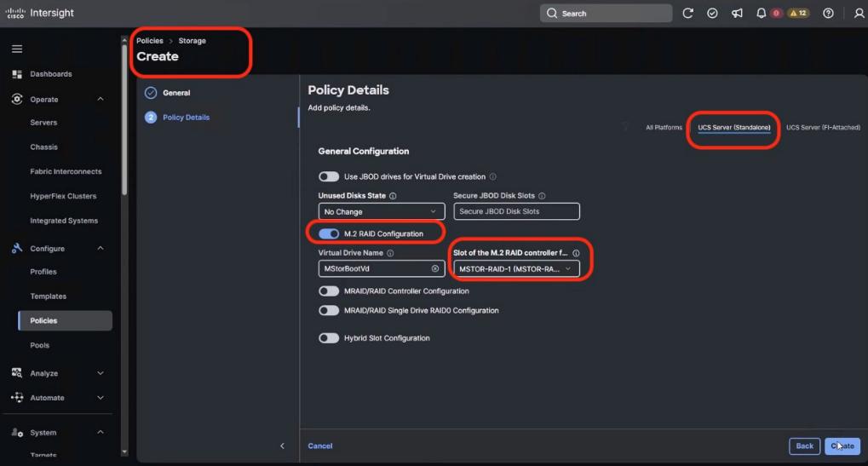The height and width of the screenshot is (466, 868).
Task: Click the Back button
Action: click(804, 446)
